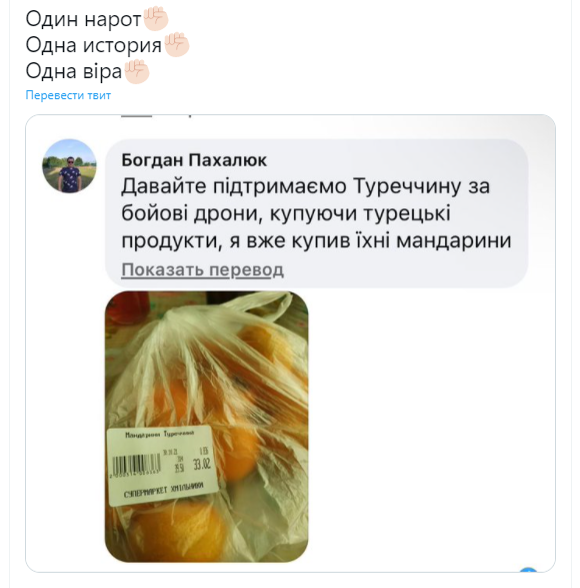580x588 pixels.
Task: Click the price '33.02' on the sticker
Action: (202, 465)
